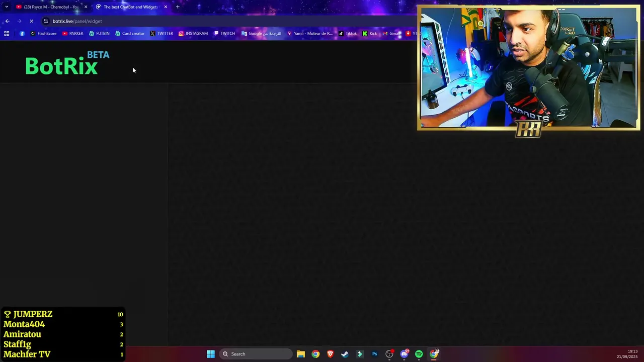Open Steam from taskbar
644x362 pixels.
345,354
